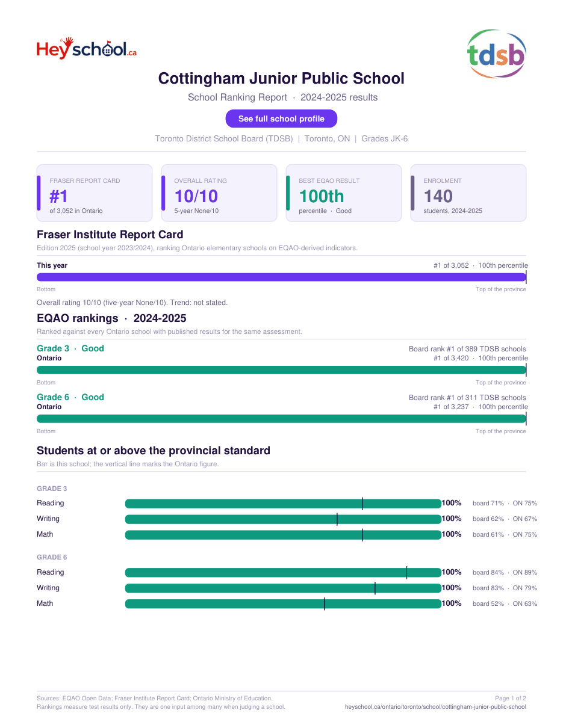Click 'board 62% · ON 67%' value
563x728 pixels.
tap(505, 519)
